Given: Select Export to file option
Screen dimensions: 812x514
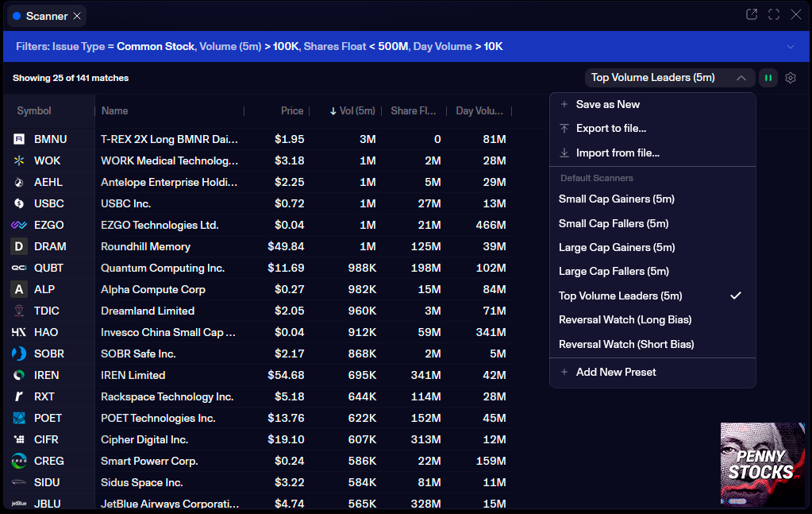Looking at the screenshot, I should pos(611,128).
